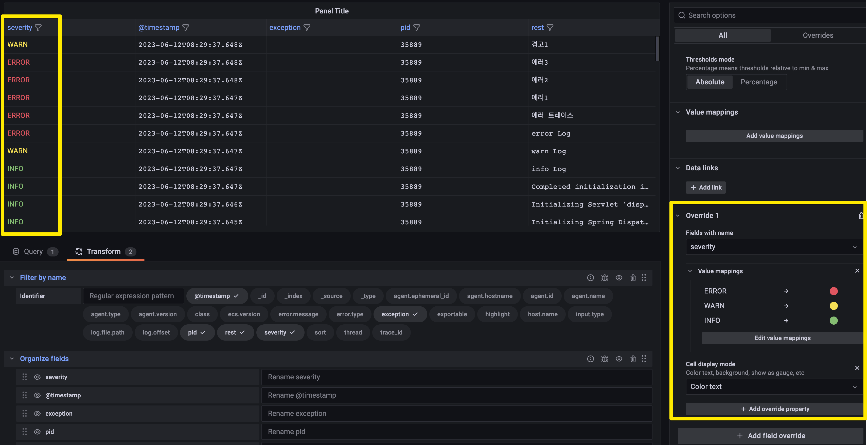Click the severity column filter icon
868x445 pixels.
click(38, 28)
